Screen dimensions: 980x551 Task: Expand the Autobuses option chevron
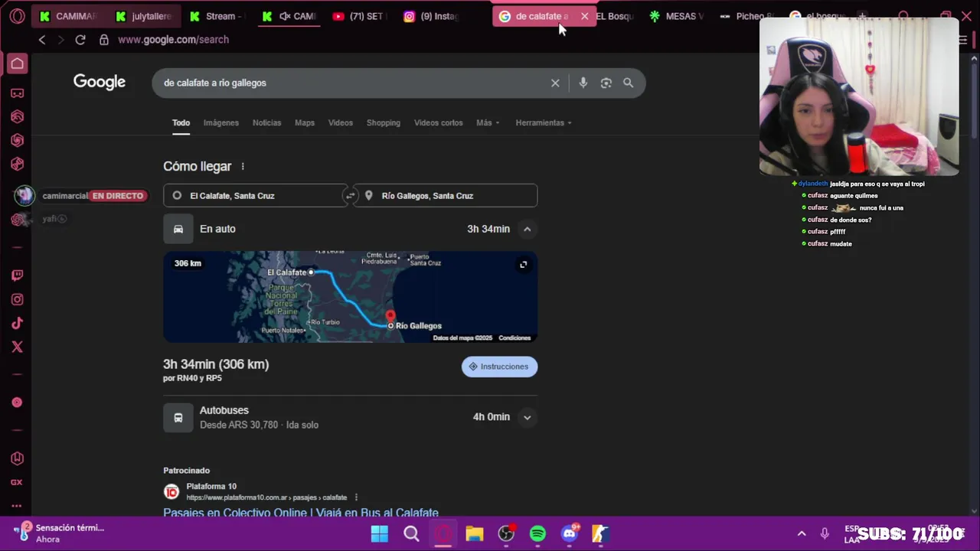(527, 417)
